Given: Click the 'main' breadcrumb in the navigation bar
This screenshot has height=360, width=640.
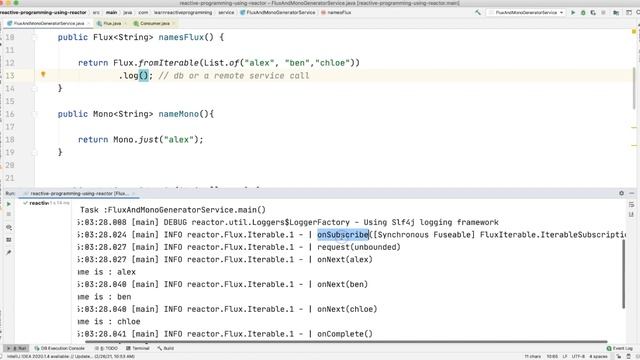Looking at the screenshot, I should coord(111,13).
